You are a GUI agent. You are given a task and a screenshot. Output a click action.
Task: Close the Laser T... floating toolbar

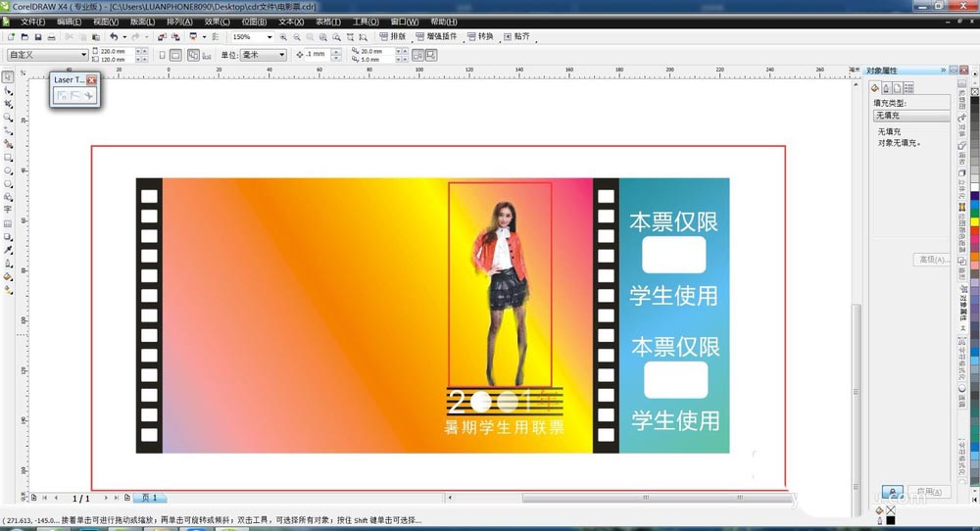[92, 79]
